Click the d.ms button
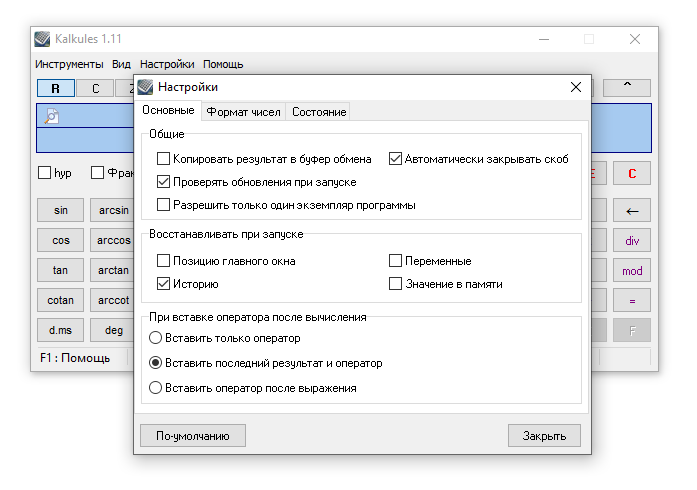Viewport: 697px width, 490px height. coord(60,330)
